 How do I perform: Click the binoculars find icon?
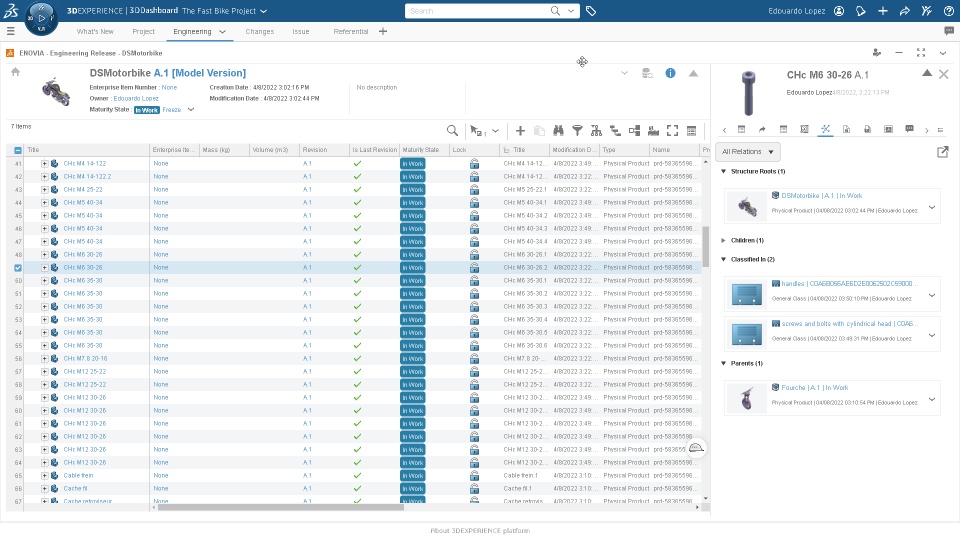[x=558, y=130]
